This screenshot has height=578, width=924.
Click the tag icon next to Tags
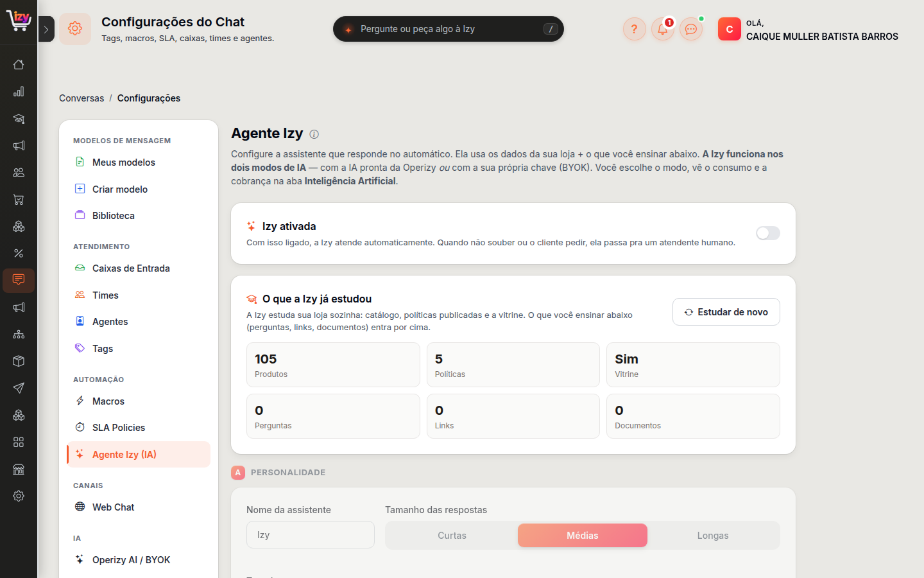(80, 348)
